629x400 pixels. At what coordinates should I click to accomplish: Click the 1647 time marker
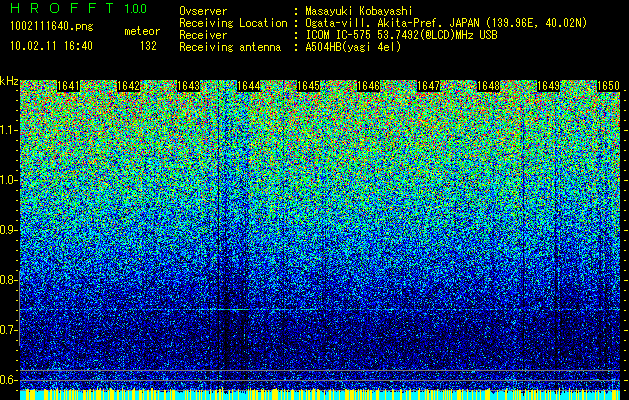pos(428,86)
